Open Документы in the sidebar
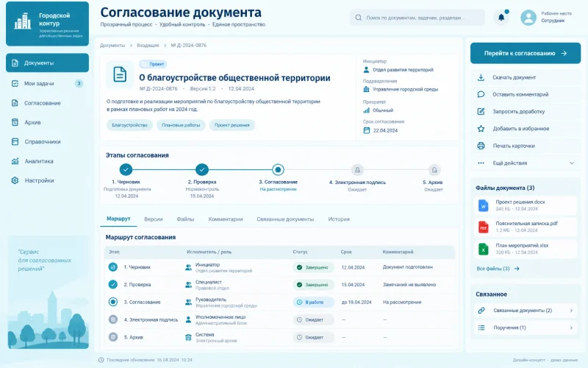Image resolution: width=588 pixels, height=368 pixels. [x=47, y=63]
